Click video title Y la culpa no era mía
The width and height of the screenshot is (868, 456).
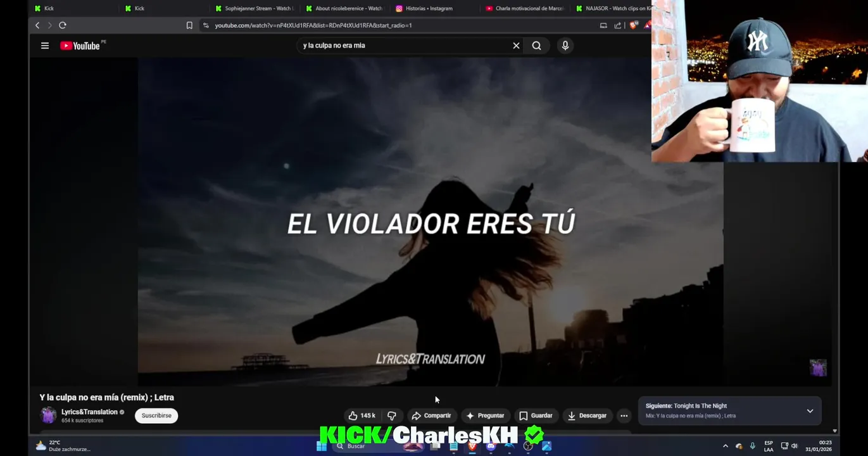coord(106,397)
